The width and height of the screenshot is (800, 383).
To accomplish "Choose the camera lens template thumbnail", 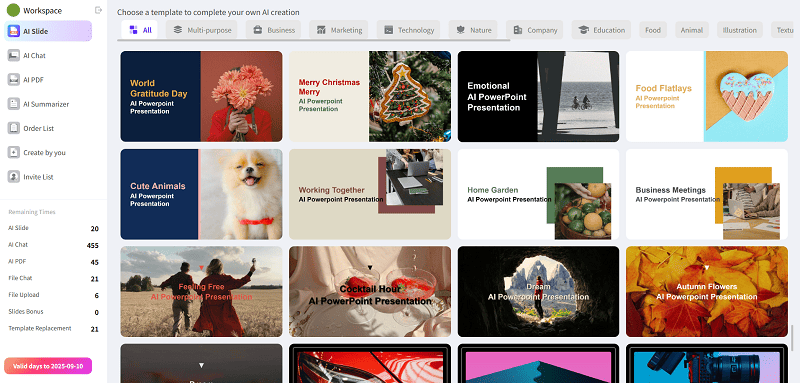I will pyautogui.click(x=707, y=364).
